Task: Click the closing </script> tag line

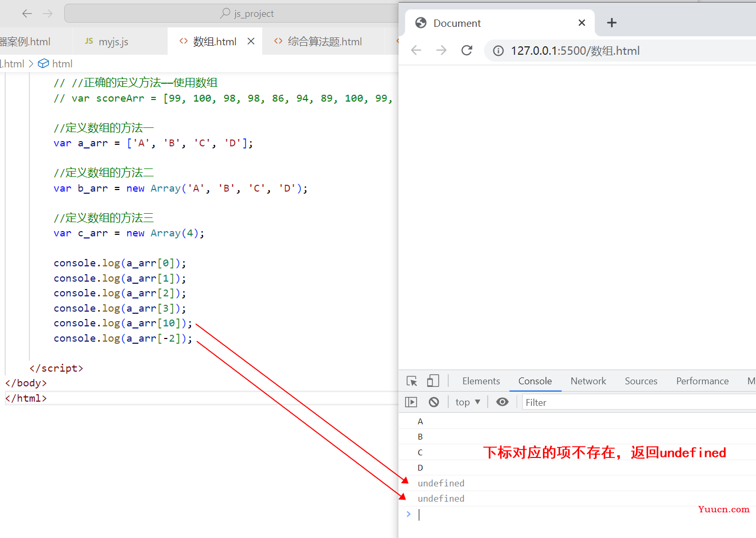Action: (x=56, y=368)
